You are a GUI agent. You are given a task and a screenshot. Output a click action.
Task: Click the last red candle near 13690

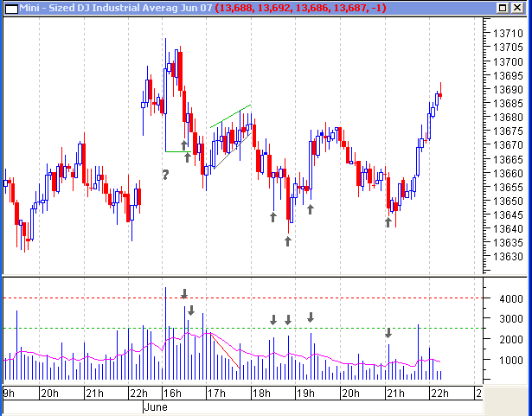tap(440, 95)
